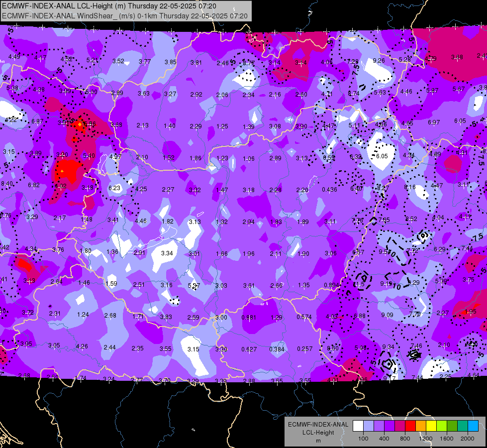Click the legend tick label '100'

[x=363, y=439]
